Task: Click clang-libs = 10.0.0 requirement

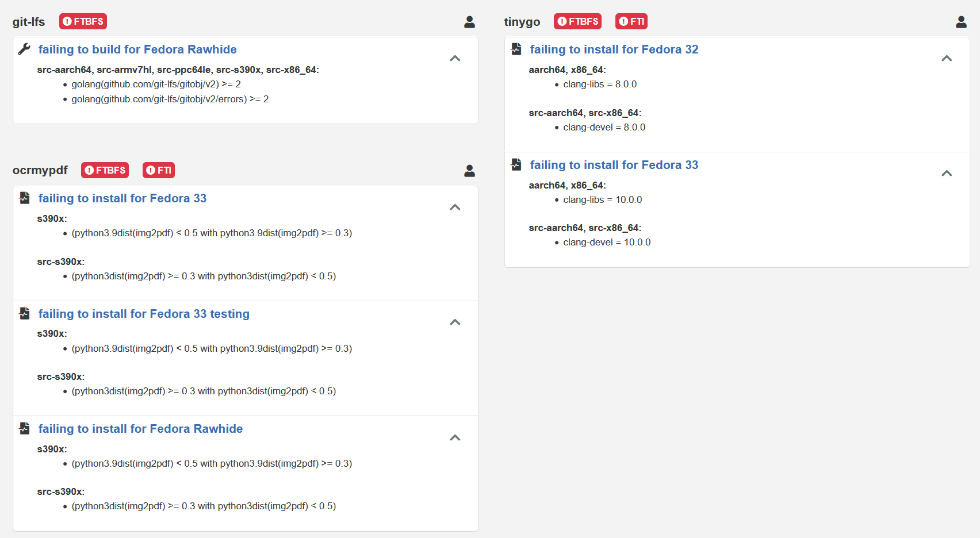Action: (603, 199)
